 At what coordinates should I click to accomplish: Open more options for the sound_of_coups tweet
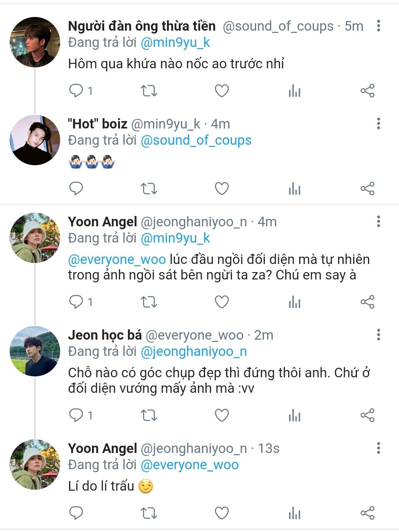point(378,26)
